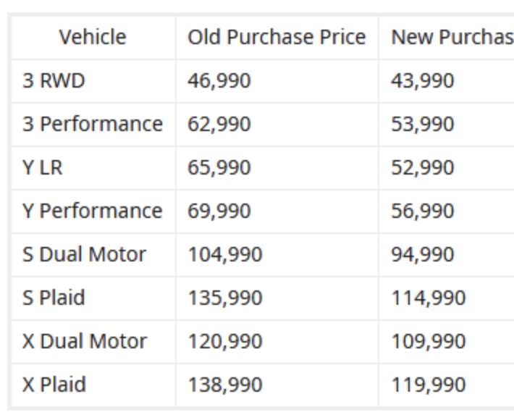Click the 114,990 new price value

point(429,298)
